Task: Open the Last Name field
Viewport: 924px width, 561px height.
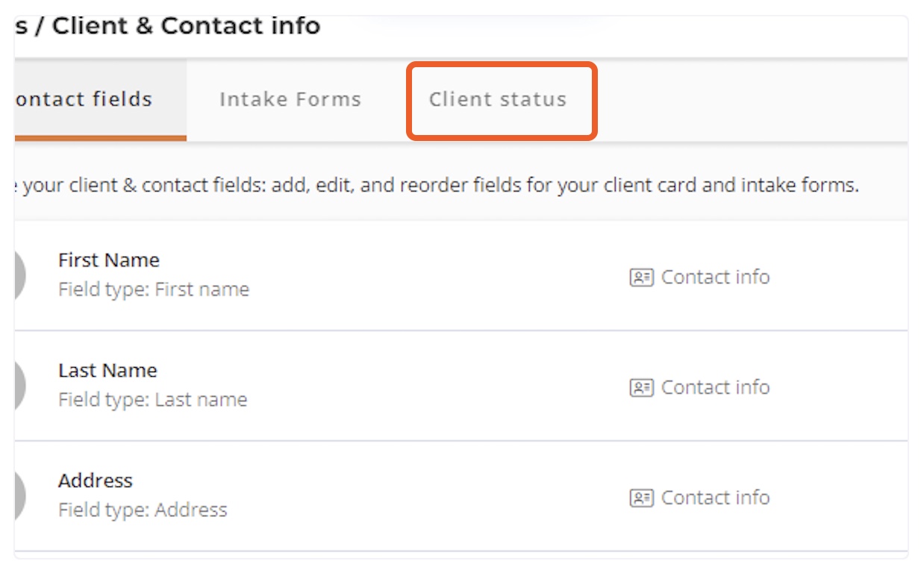Action: [107, 371]
